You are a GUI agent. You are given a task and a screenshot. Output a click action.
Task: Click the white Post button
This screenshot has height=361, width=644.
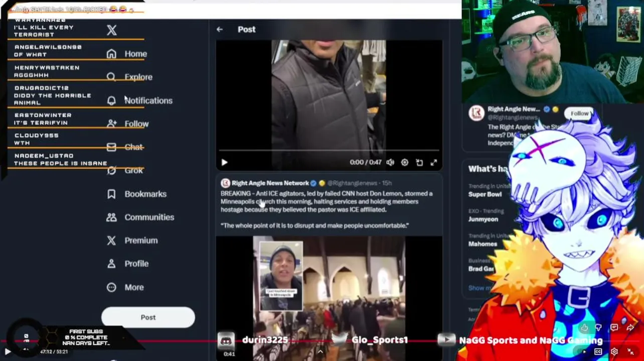[148, 317]
